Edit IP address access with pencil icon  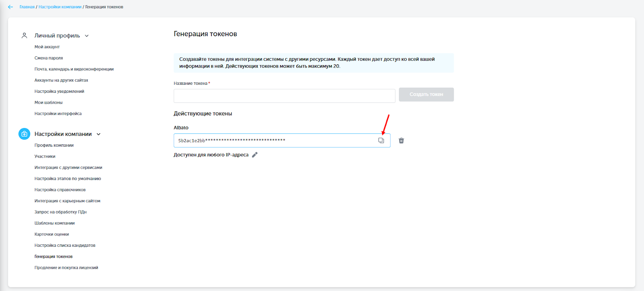[254, 155]
